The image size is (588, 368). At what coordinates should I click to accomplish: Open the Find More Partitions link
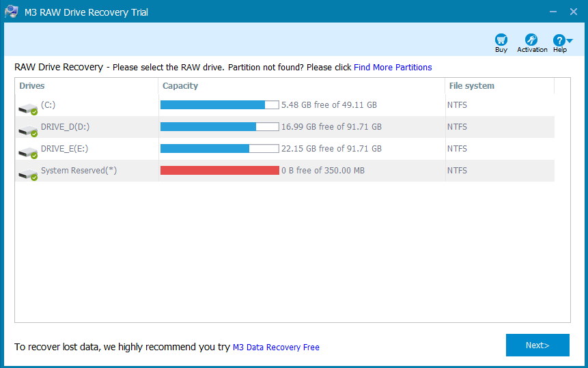[393, 68]
